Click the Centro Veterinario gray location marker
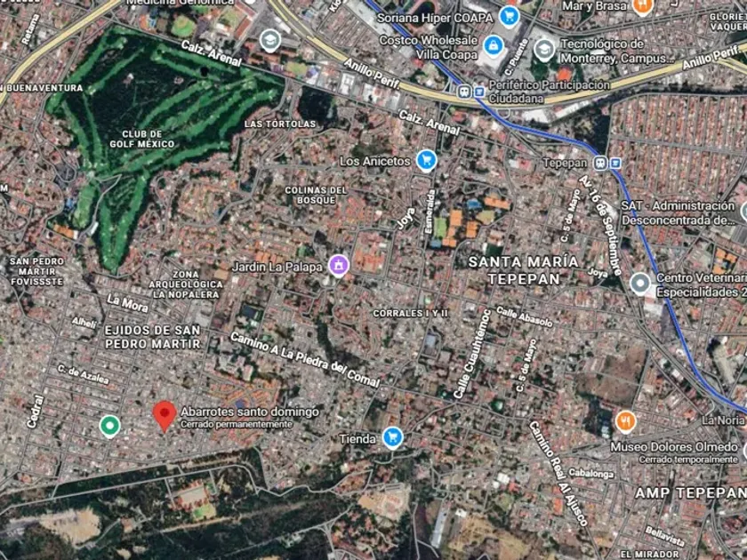Screen dimensions: 747x560 640,284
